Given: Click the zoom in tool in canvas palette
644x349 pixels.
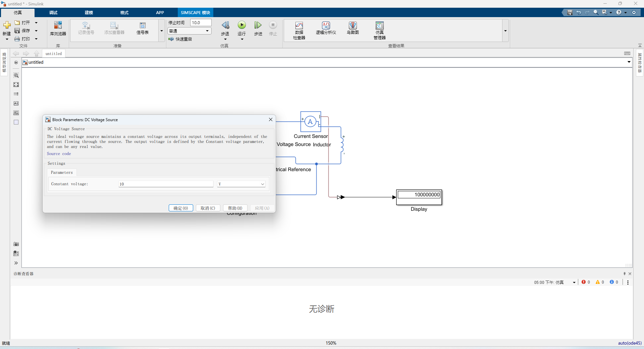Looking at the screenshot, I should click(16, 75).
